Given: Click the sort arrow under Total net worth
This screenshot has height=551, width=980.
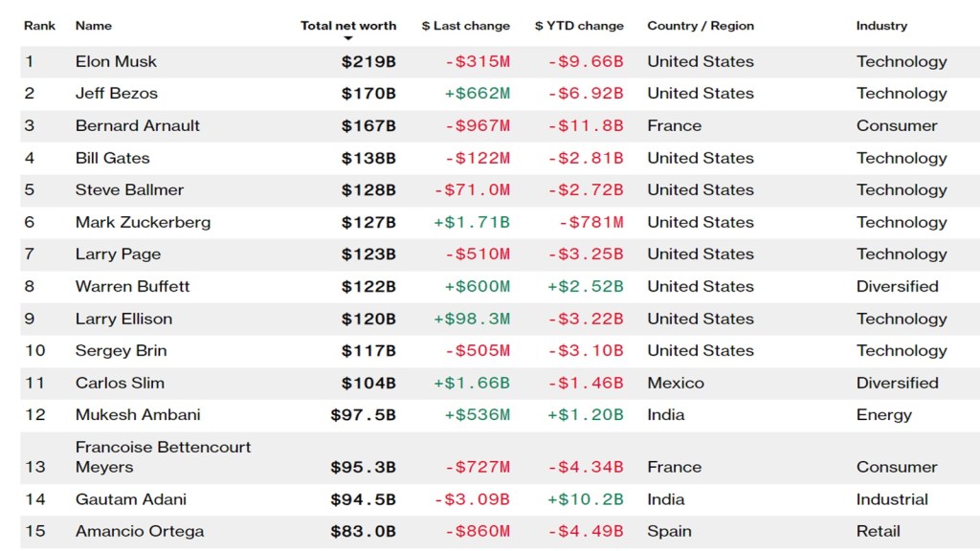Looking at the screenshot, I should point(348,38).
